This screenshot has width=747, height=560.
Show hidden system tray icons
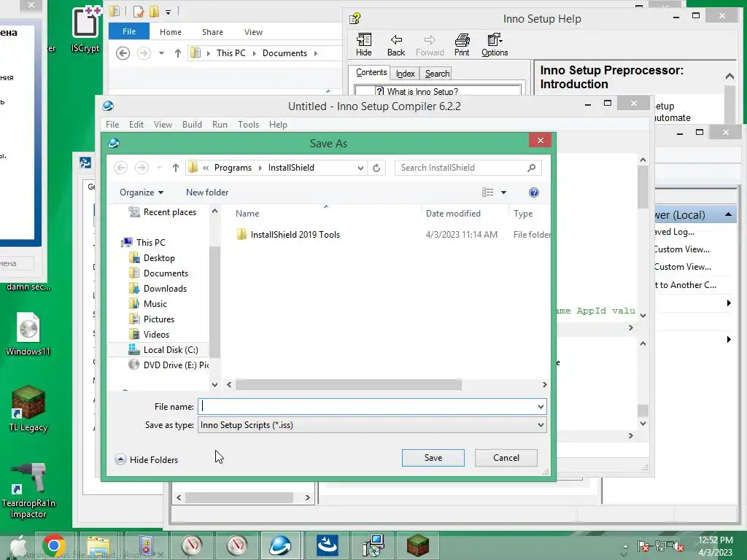tap(625, 546)
